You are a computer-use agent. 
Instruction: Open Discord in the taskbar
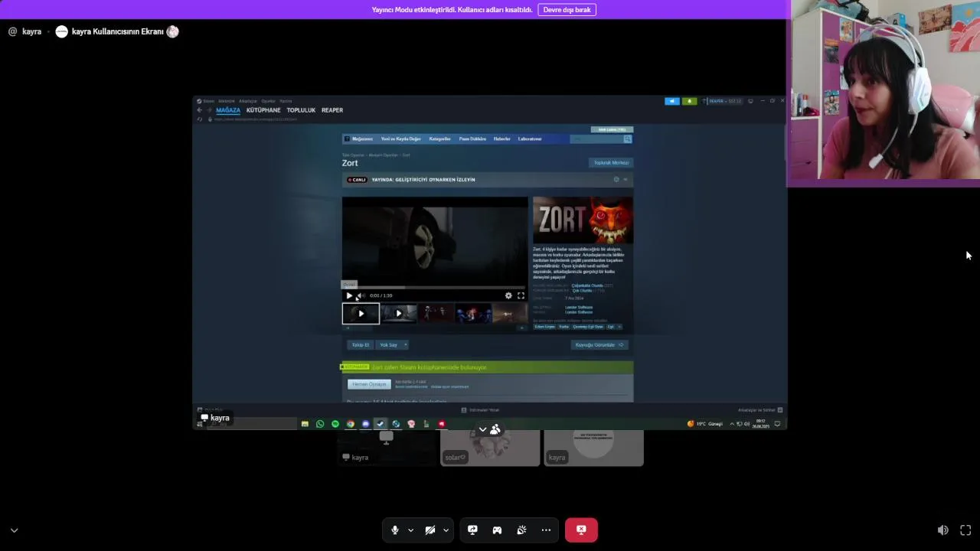coord(366,424)
